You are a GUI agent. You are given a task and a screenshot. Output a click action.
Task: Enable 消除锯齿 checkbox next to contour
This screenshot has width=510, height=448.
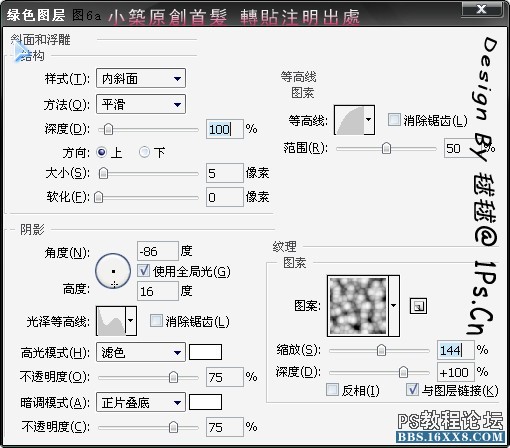point(394,120)
